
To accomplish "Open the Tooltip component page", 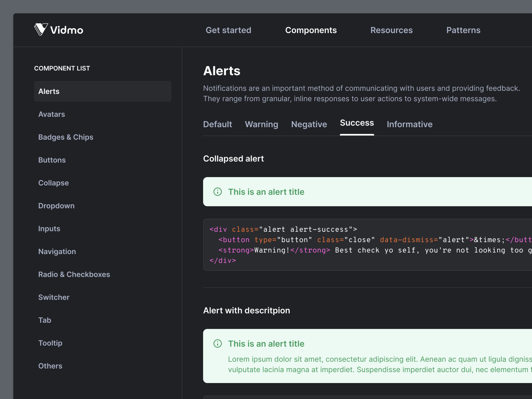I will [50, 343].
